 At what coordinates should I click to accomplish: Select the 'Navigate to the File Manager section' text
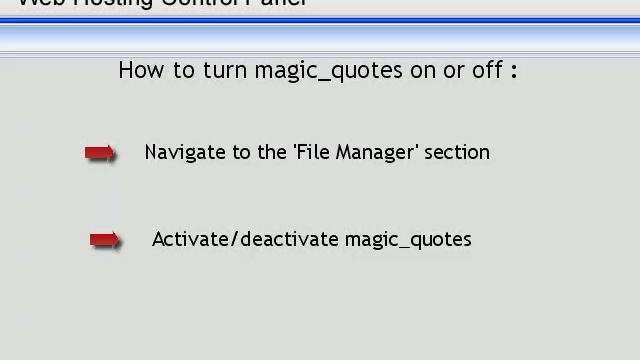click(317, 153)
